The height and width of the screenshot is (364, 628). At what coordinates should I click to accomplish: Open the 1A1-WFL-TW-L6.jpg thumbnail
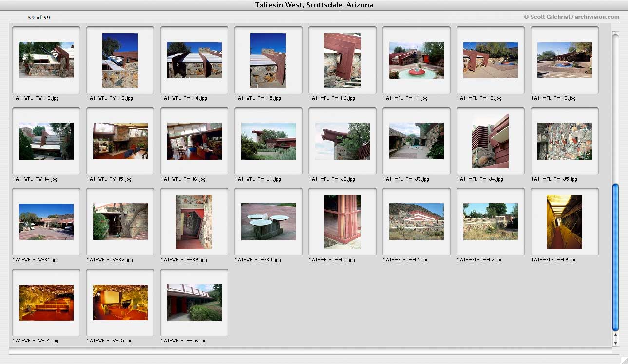(194, 303)
